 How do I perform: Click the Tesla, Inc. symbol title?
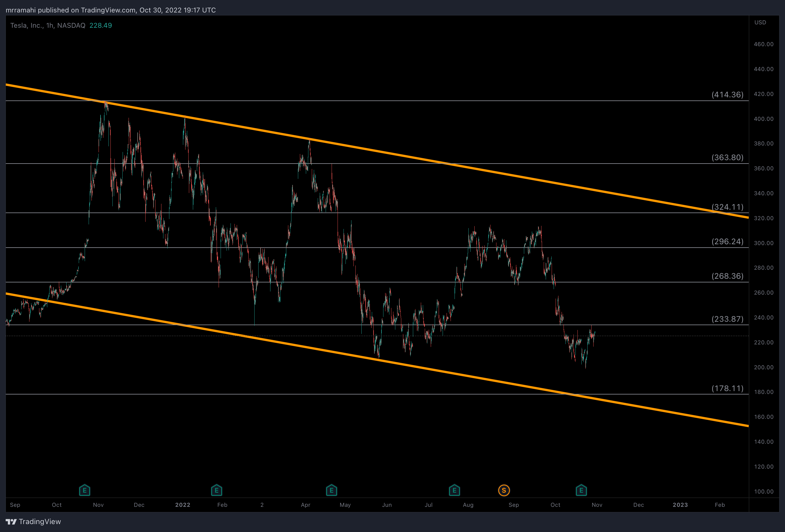27,25
